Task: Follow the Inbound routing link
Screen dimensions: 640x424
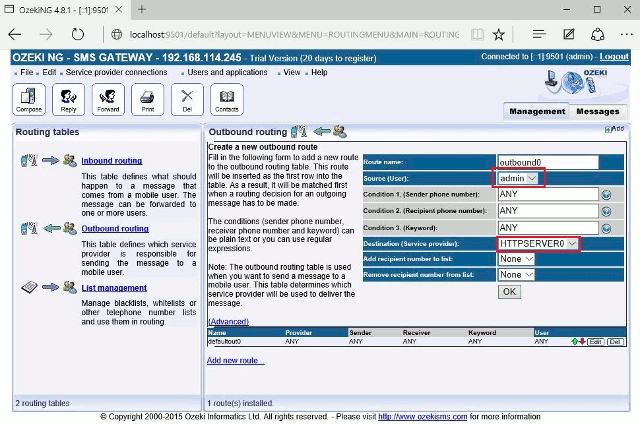Action: (111, 160)
